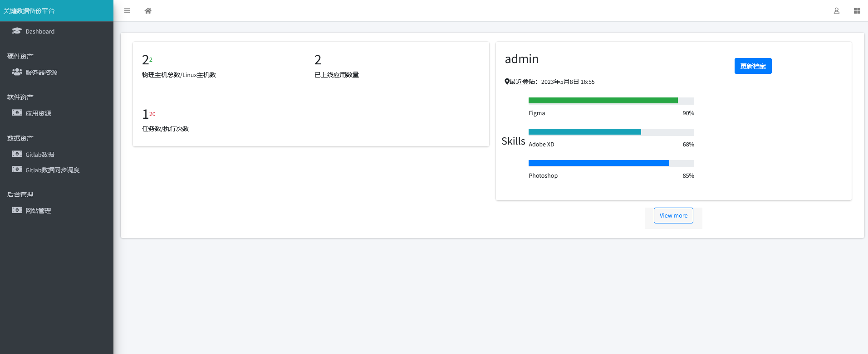Screen dimensions: 868x354
Task: Click the blue Photoshop progress bar
Action: point(599,163)
